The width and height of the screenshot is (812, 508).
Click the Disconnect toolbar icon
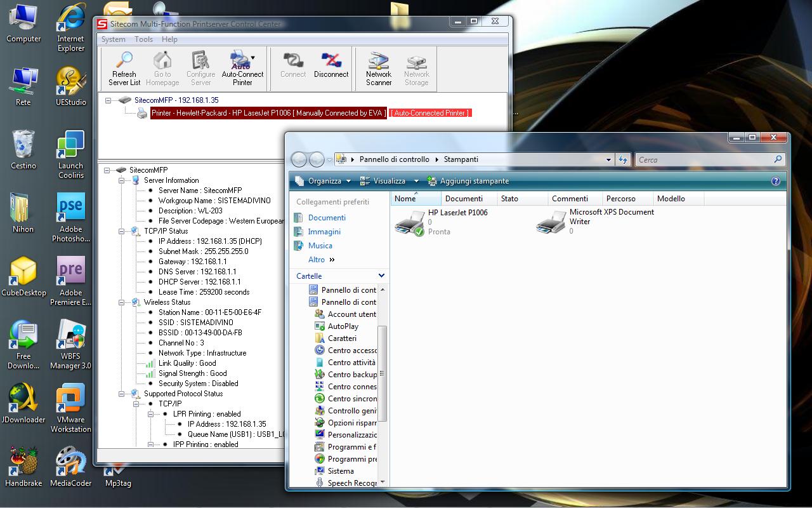331,65
